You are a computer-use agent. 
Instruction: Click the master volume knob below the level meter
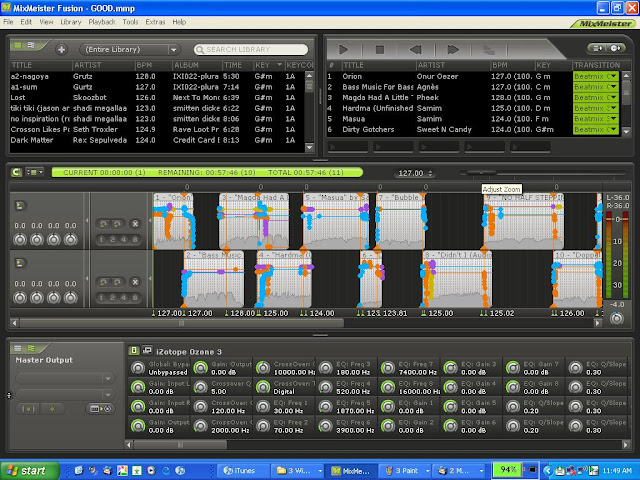point(616,318)
